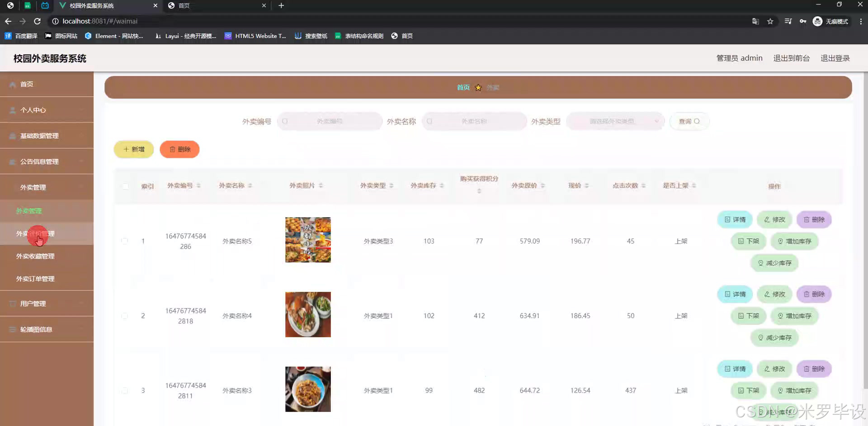Open the 外卖类型 filter dropdown

point(615,121)
